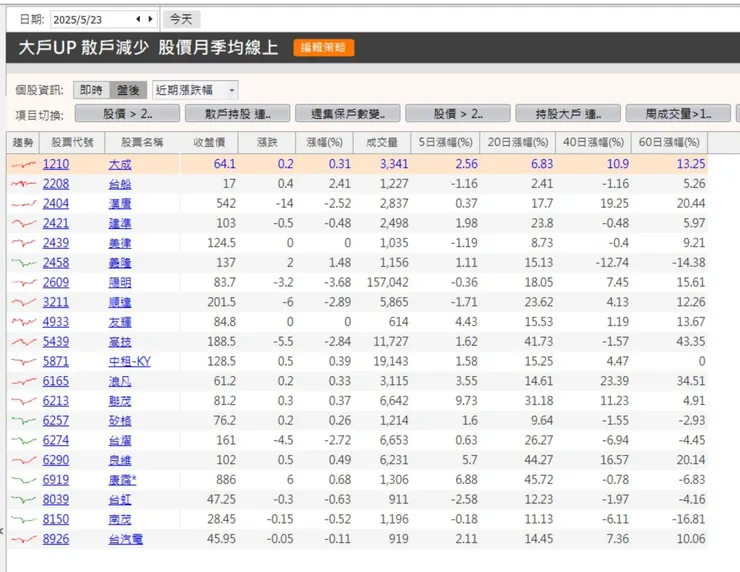The height and width of the screenshot is (572, 740).
Task: Click the trend icon beside stock 4933
Action: tap(24, 322)
